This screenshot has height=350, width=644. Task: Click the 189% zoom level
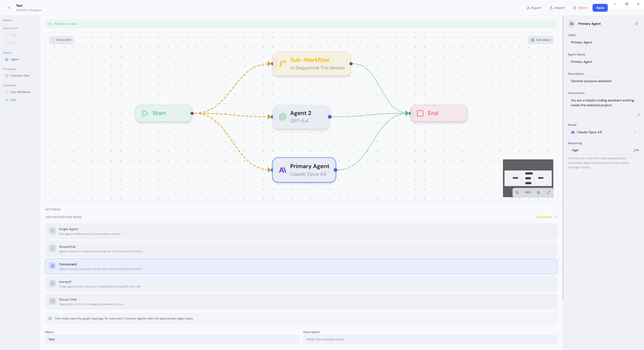pos(527,193)
